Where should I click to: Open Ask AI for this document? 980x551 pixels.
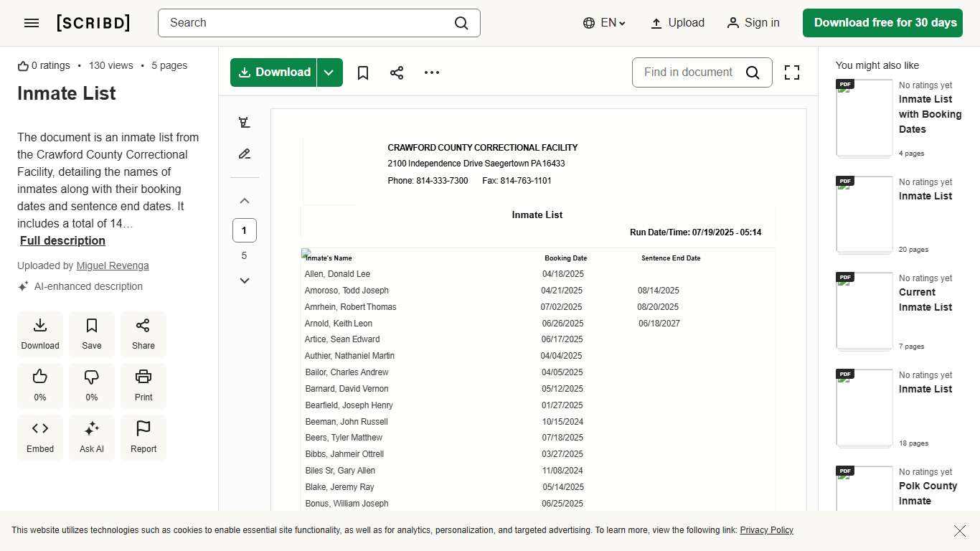[x=91, y=437]
